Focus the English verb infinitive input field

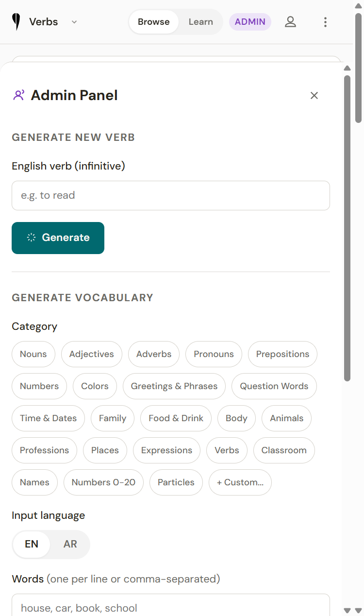[171, 196]
